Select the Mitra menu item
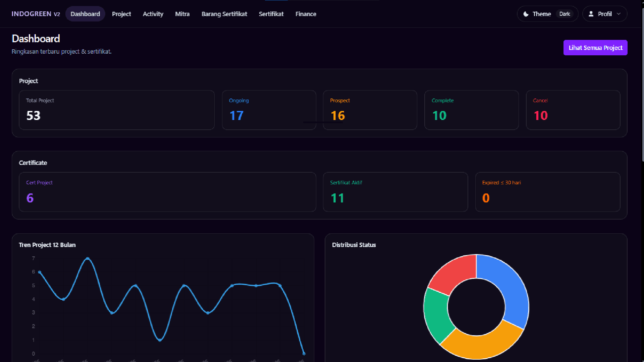 click(x=182, y=14)
